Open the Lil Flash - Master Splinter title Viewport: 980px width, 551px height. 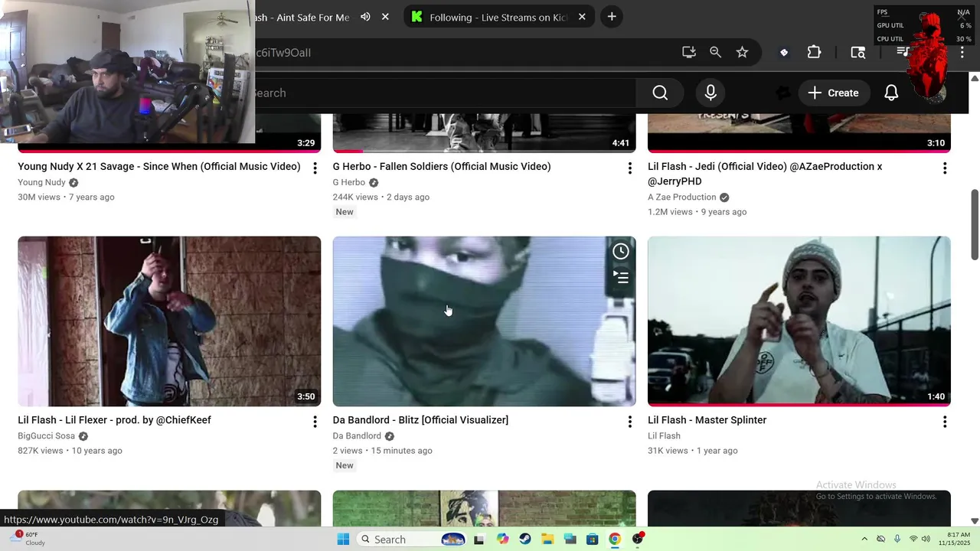click(707, 420)
